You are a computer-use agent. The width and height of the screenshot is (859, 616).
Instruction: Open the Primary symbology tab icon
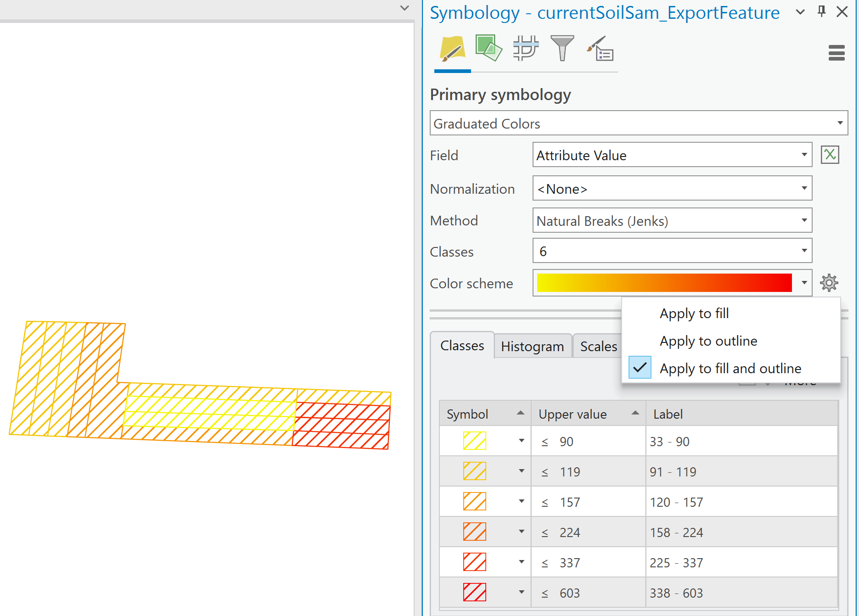coord(453,49)
